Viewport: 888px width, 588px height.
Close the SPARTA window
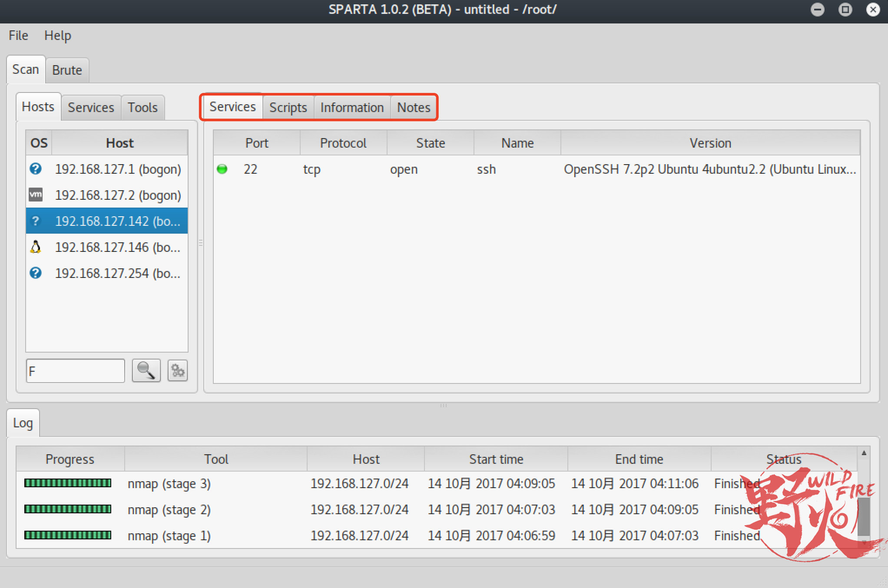[x=873, y=10]
